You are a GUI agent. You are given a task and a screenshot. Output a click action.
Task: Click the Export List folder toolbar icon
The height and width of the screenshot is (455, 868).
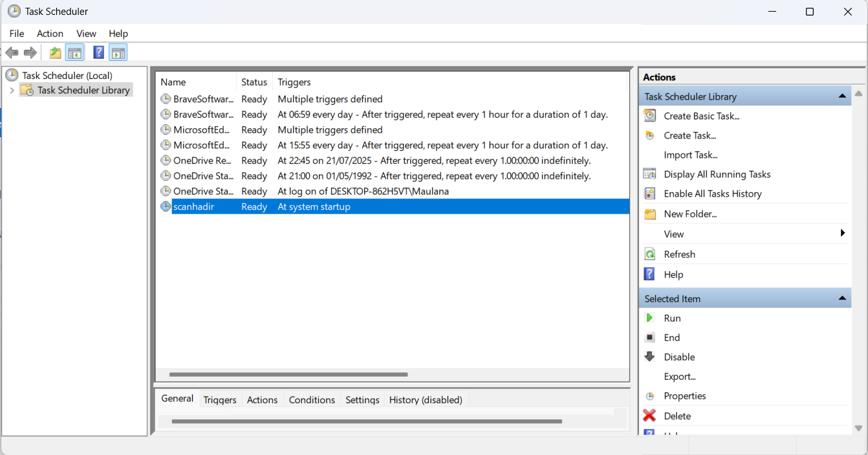click(55, 52)
